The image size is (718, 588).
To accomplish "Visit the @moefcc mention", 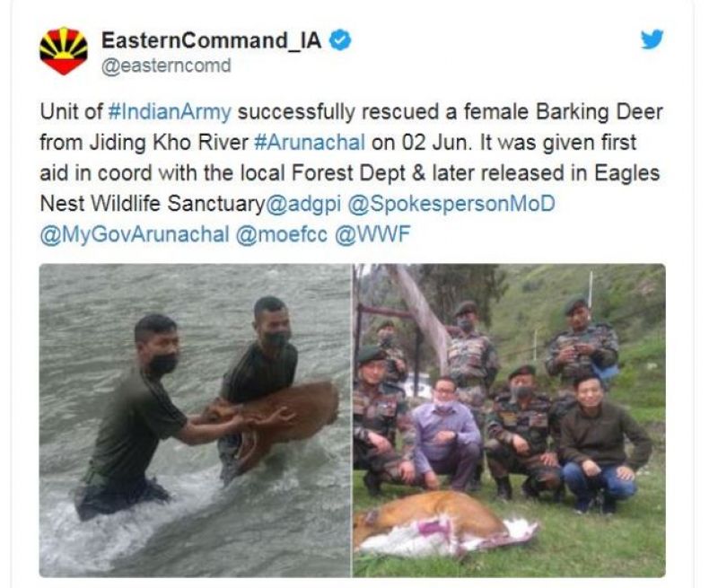I will pos(282,234).
